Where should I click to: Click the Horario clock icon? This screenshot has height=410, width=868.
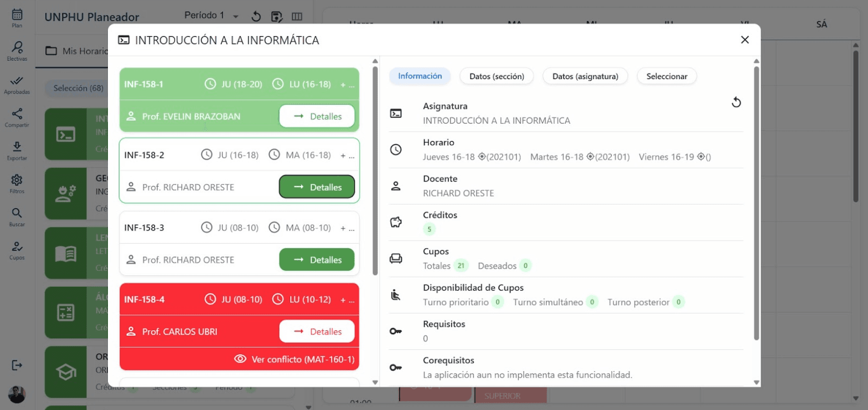[x=396, y=150]
